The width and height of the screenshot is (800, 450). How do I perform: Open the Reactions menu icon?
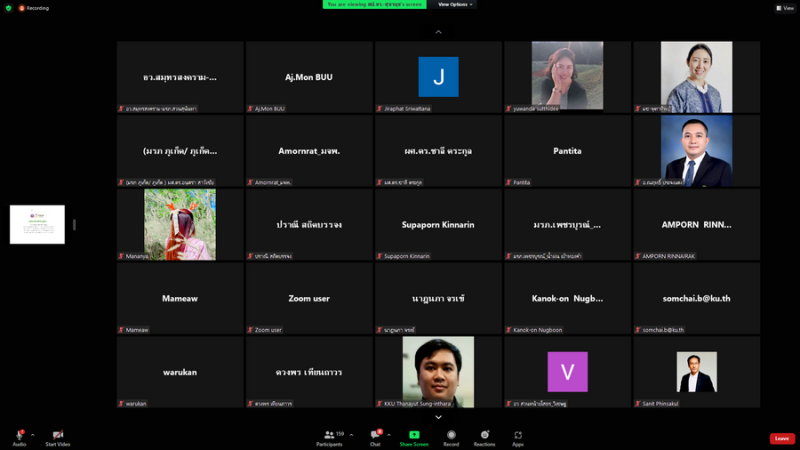485,435
